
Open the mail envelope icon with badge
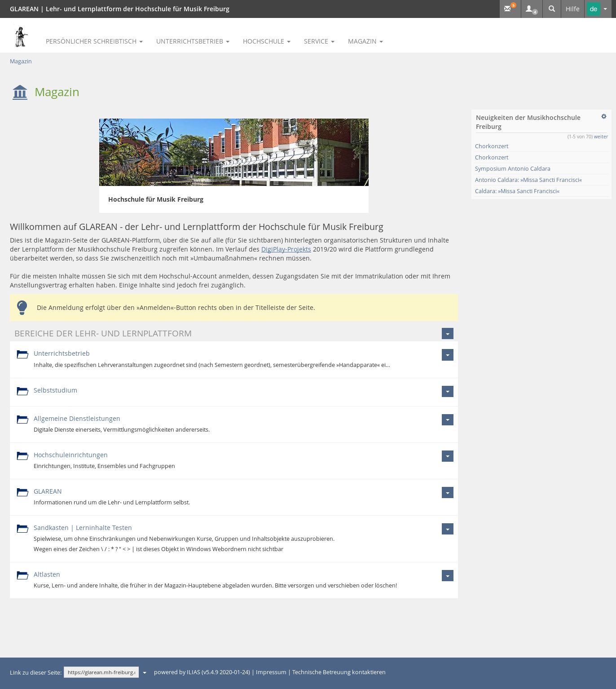(510, 9)
